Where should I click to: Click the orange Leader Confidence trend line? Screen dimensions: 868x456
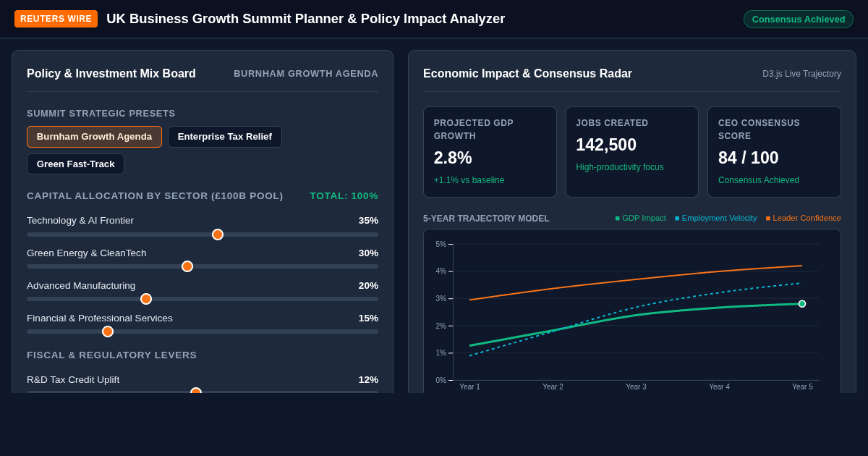pos(637,279)
